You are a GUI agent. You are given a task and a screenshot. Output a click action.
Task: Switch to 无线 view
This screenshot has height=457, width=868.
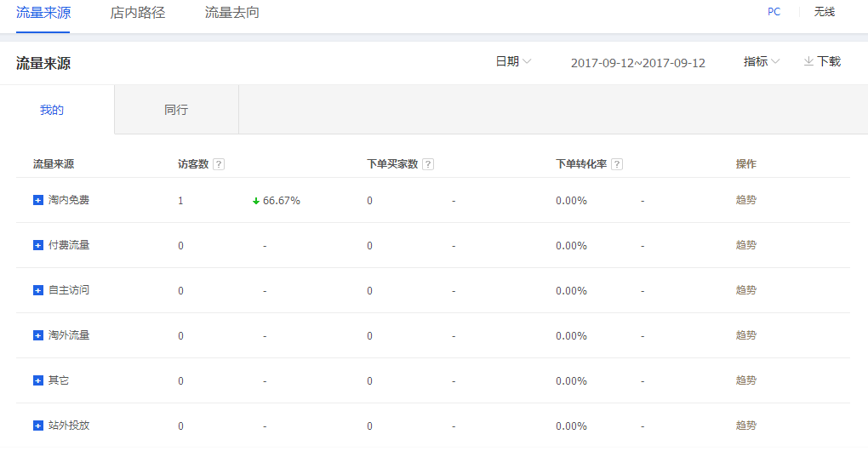pyautogui.click(x=824, y=12)
